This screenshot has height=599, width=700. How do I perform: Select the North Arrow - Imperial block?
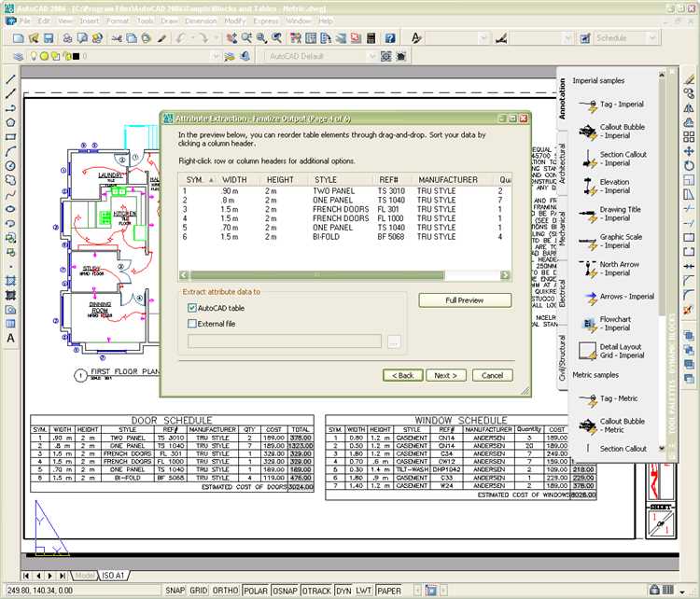[609, 269]
